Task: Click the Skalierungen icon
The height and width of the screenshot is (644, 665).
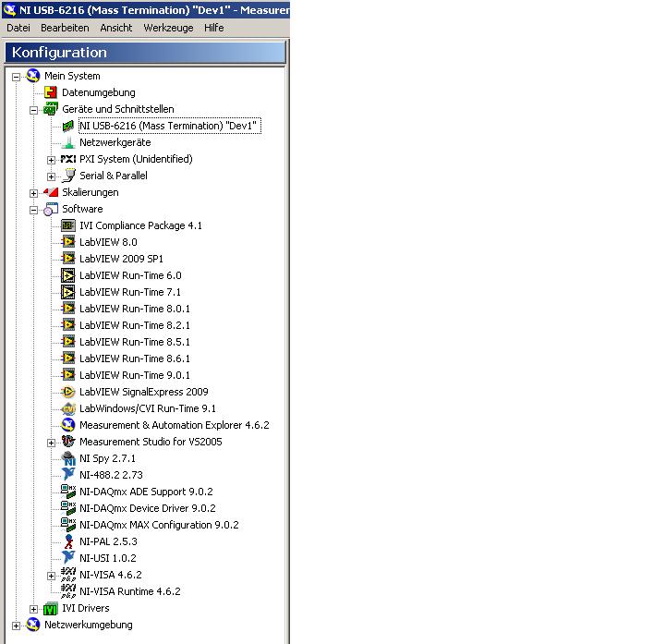Action: (51, 192)
